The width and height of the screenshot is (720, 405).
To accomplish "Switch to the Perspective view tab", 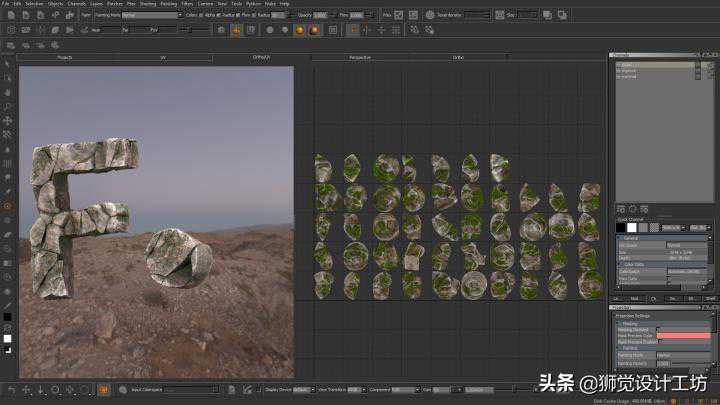I will point(359,58).
